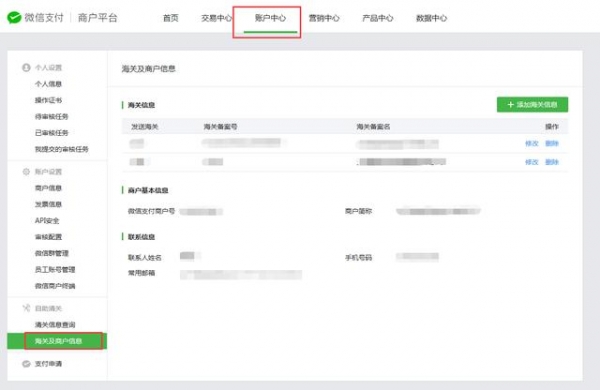Click the WeChat Pay logo icon
The width and height of the screenshot is (600, 390).
(14, 18)
